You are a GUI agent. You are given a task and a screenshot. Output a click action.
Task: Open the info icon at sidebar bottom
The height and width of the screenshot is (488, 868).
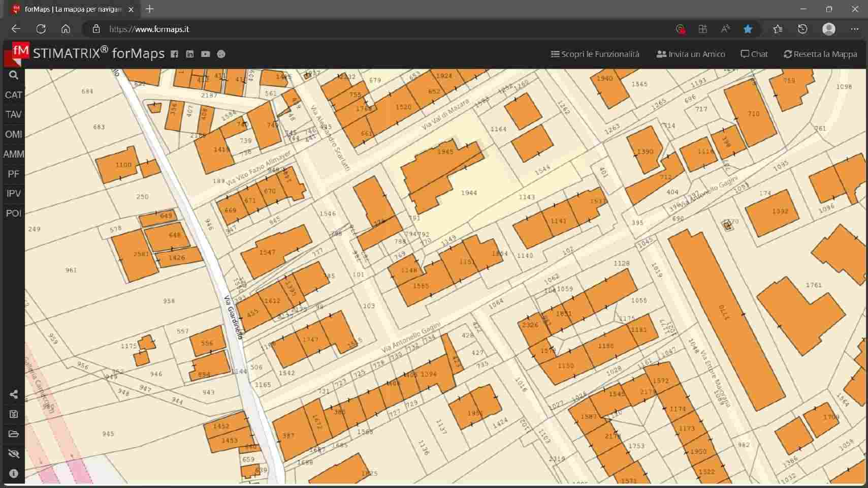coord(14,474)
